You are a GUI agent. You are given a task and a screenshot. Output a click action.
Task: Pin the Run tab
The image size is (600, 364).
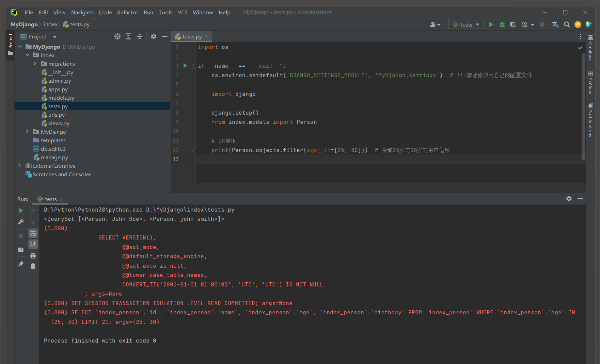tap(21, 264)
